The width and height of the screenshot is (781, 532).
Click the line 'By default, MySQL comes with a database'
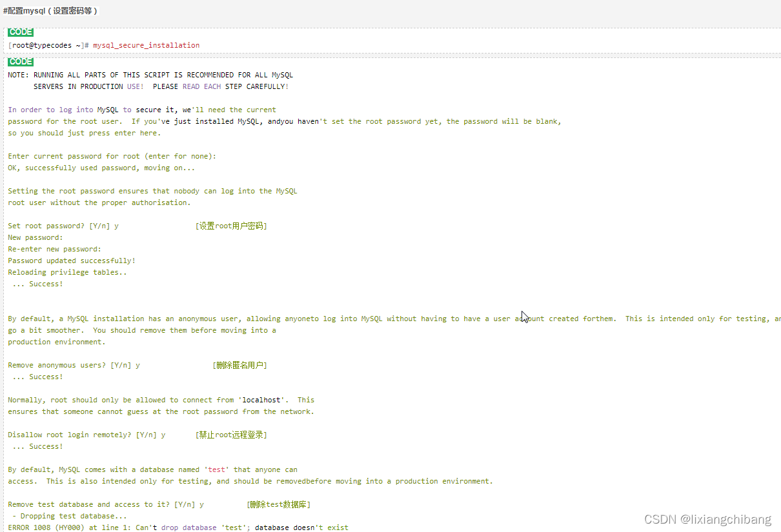(152, 469)
